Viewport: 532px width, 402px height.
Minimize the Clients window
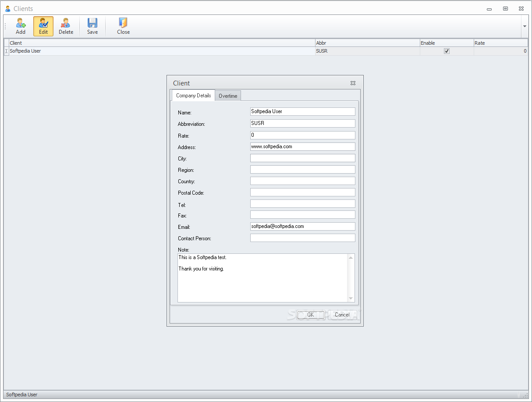click(x=489, y=8)
